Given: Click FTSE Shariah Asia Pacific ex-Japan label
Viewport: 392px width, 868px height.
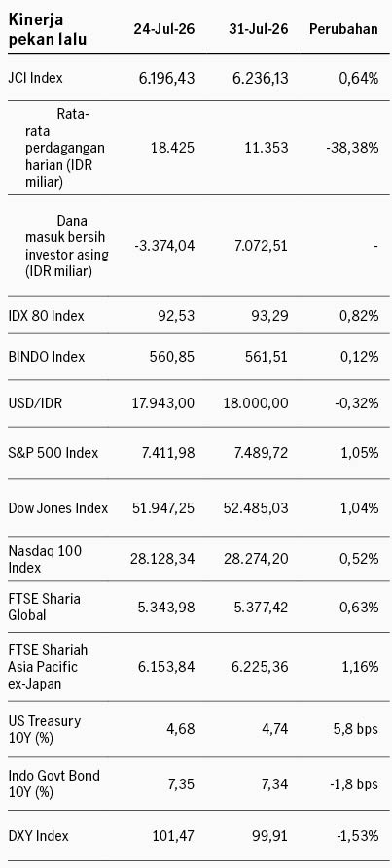Looking at the screenshot, I should [48, 667].
